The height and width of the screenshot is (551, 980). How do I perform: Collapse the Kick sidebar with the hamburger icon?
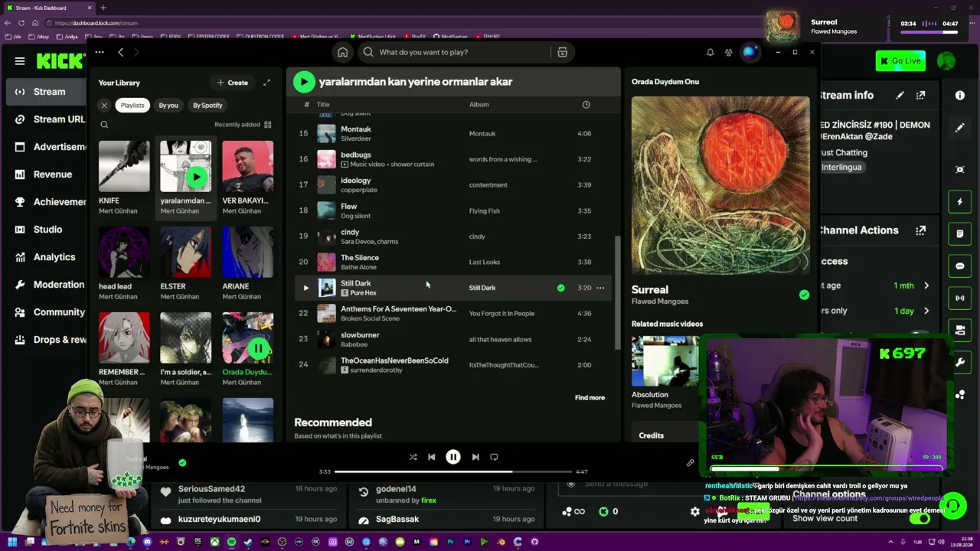click(20, 60)
